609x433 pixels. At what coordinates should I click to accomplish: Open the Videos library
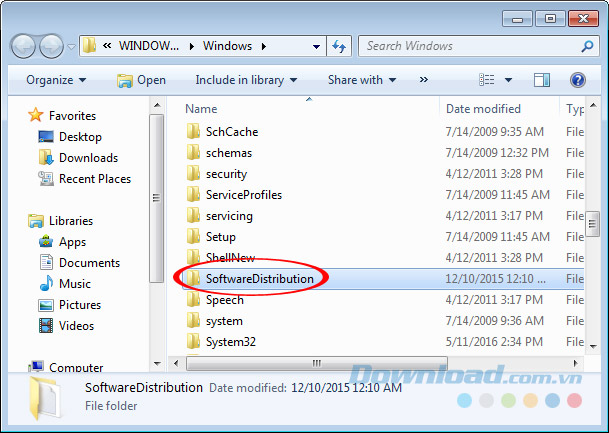(76, 325)
